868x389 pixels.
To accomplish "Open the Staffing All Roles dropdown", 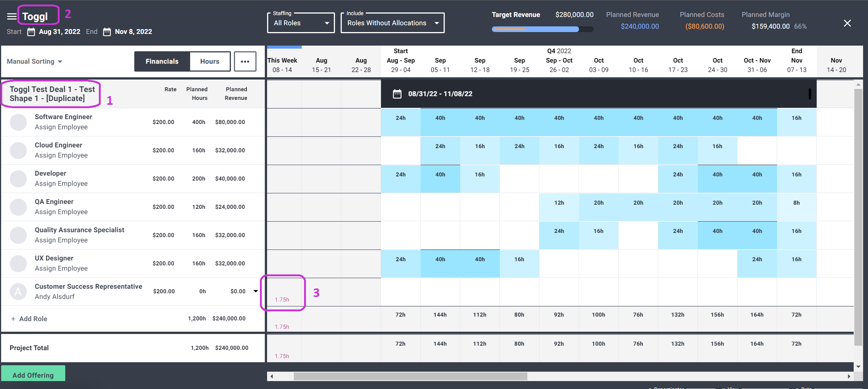I will coord(301,23).
